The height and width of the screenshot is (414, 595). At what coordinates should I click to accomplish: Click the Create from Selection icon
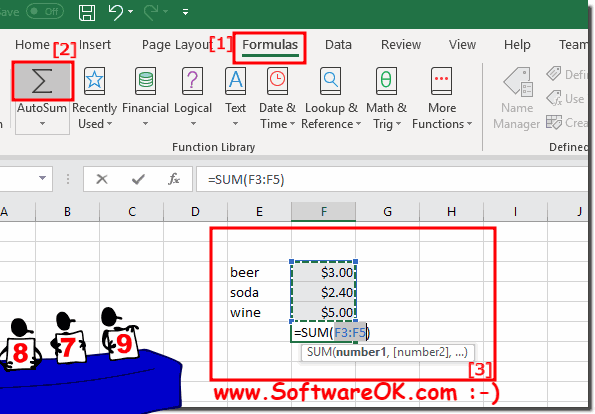pos(554,123)
